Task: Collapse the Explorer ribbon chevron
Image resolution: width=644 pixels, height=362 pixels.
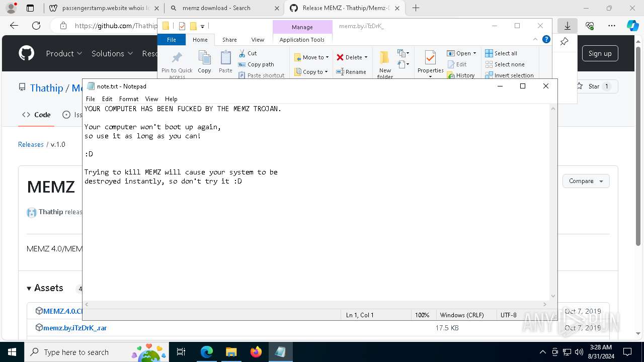Action: [535, 40]
